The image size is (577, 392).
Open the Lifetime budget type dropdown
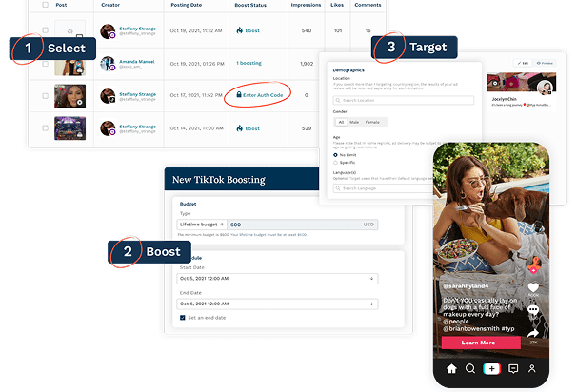tap(201, 224)
